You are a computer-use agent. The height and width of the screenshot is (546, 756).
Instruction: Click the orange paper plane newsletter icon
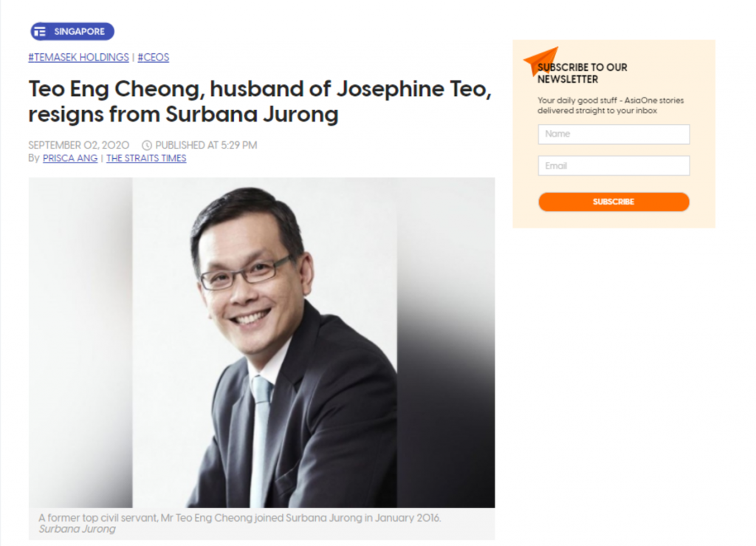pyautogui.click(x=540, y=59)
